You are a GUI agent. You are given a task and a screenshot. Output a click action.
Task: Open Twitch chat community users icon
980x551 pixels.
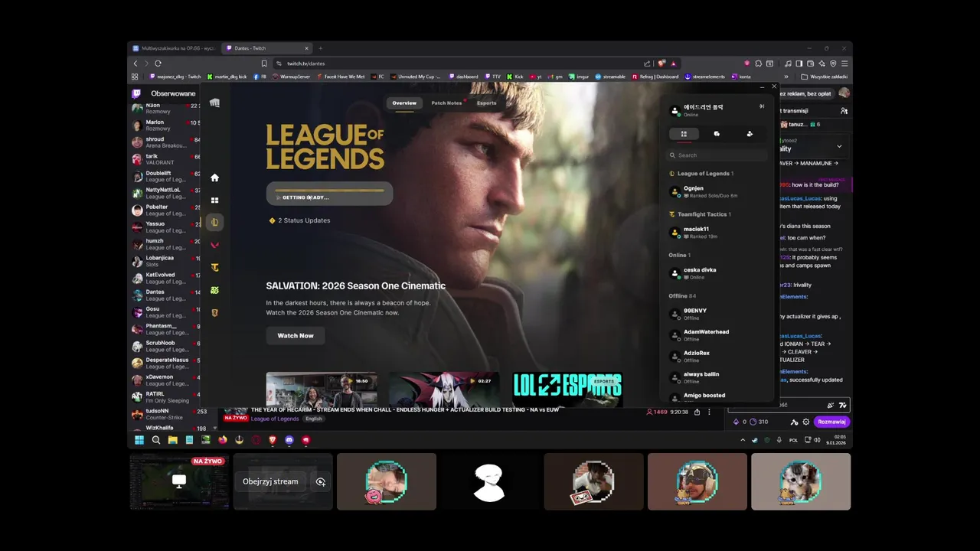(844, 111)
